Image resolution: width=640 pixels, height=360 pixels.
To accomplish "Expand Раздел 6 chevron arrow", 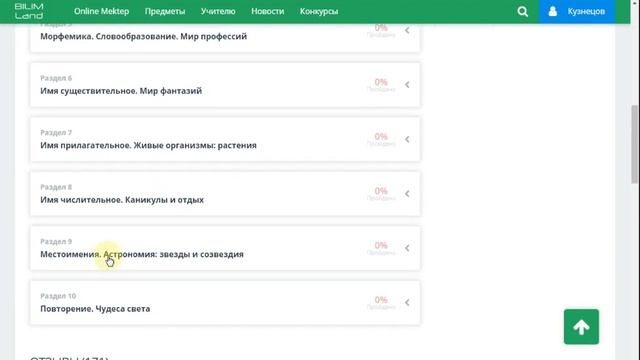I will pyautogui.click(x=407, y=84).
